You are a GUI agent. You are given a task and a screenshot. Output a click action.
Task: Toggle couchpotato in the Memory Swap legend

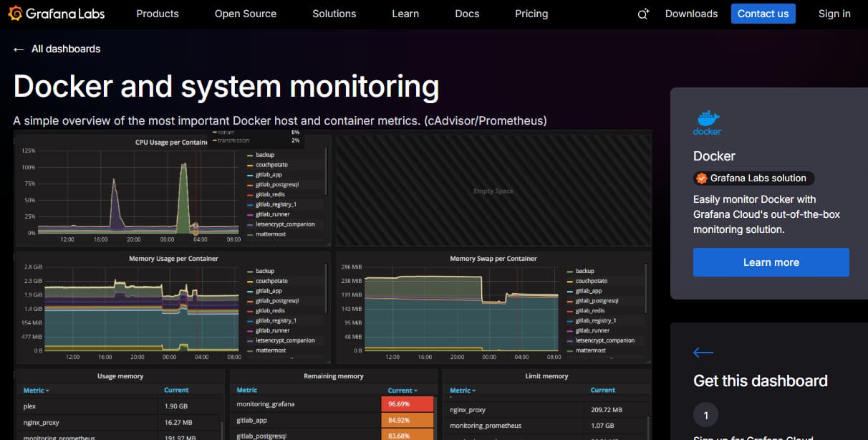590,280
